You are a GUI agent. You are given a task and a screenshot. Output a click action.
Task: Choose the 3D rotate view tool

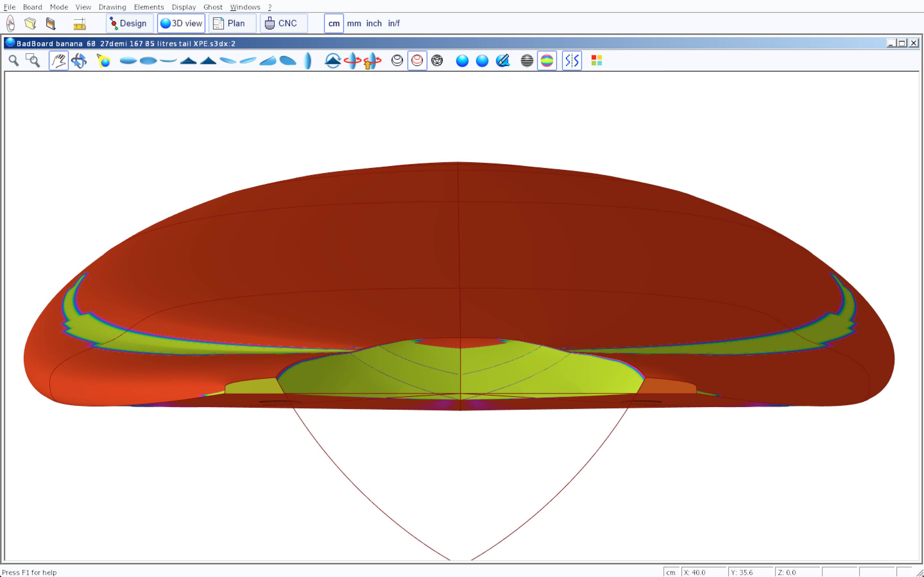[79, 61]
